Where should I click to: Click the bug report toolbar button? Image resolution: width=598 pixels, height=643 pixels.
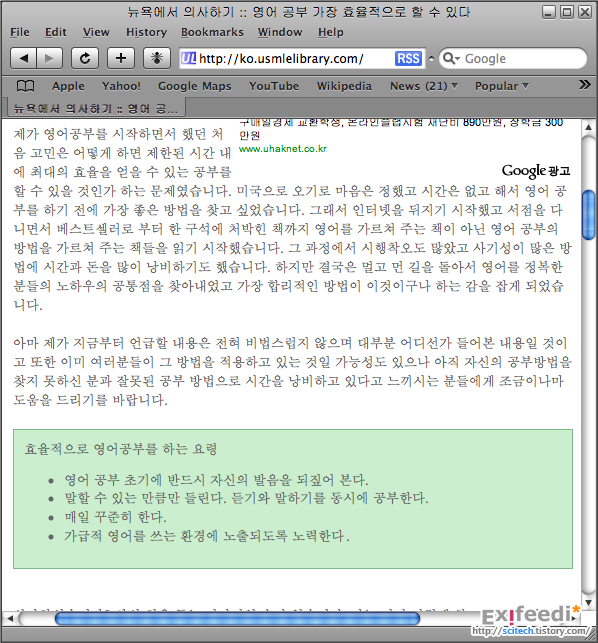click(x=157, y=58)
